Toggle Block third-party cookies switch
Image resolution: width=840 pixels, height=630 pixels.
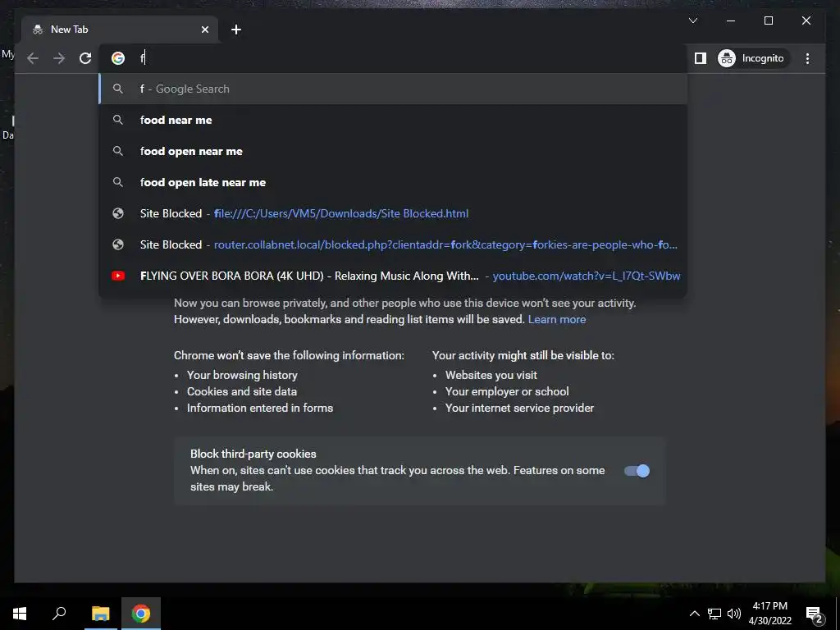pyautogui.click(x=637, y=471)
